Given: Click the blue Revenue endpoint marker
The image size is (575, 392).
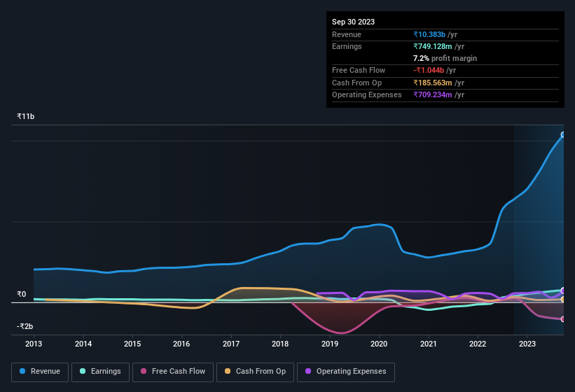Looking at the screenshot, I should (563, 134).
